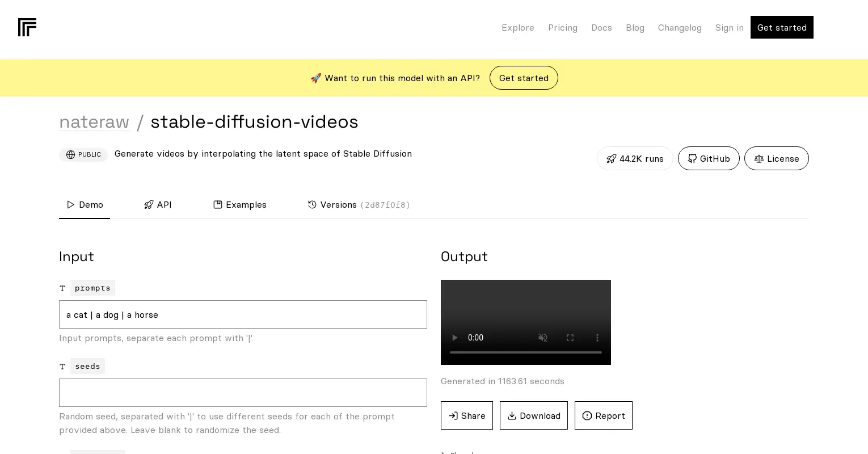Click the video progress bar
Image resolution: width=868 pixels, height=454 pixels.
click(x=525, y=352)
